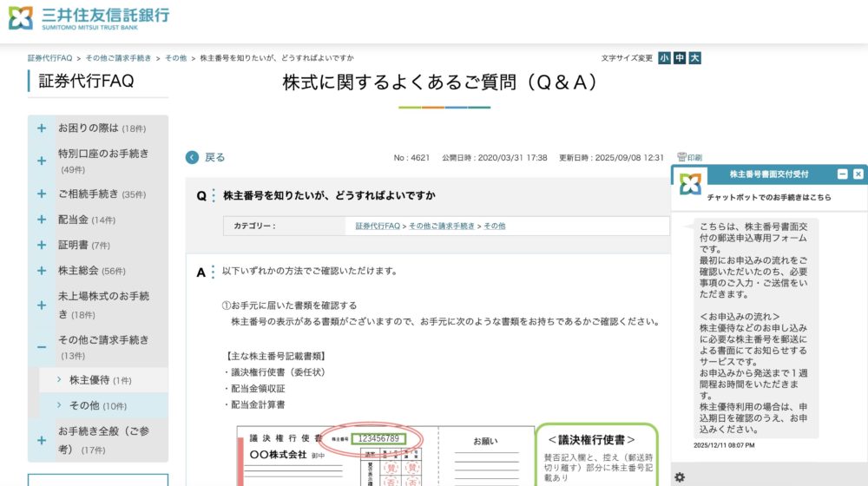Click the chatbot logo icon in header
The image size is (868, 486).
tap(690, 184)
